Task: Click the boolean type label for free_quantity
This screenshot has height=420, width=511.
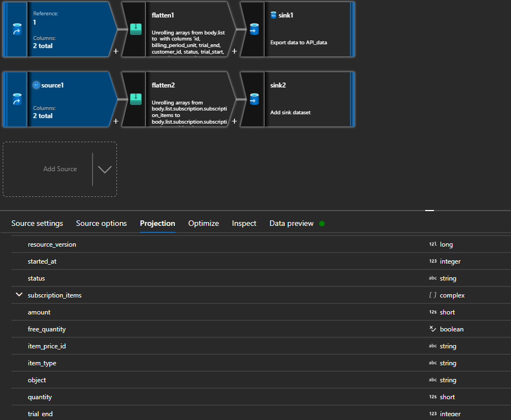Action: pyautogui.click(x=451, y=329)
